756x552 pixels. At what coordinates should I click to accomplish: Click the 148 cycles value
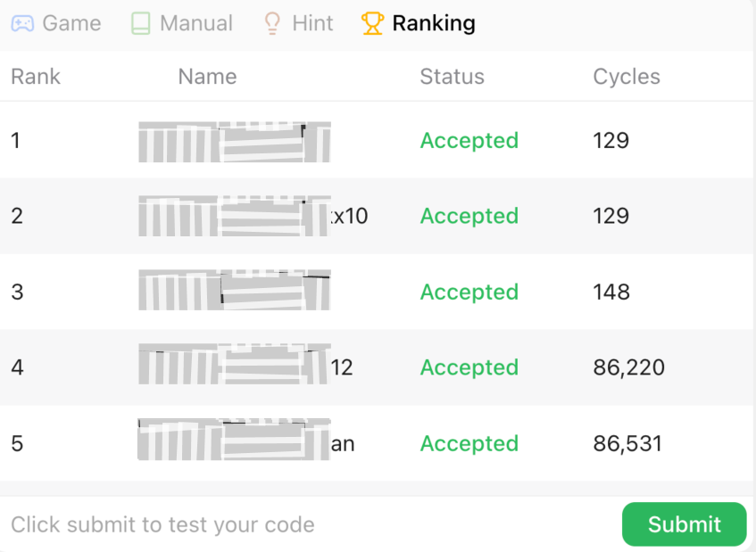pyautogui.click(x=611, y=292)
